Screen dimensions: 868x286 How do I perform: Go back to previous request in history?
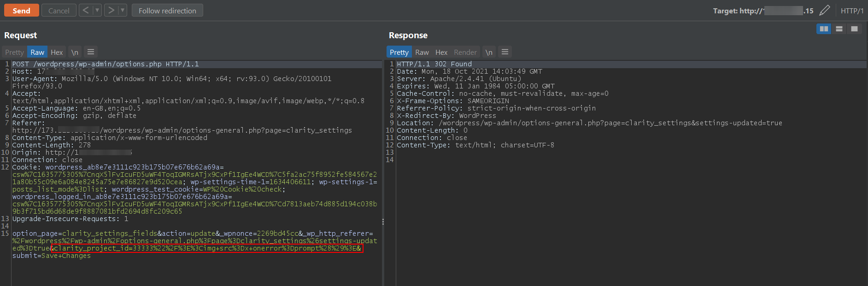(x=85, y=10)
